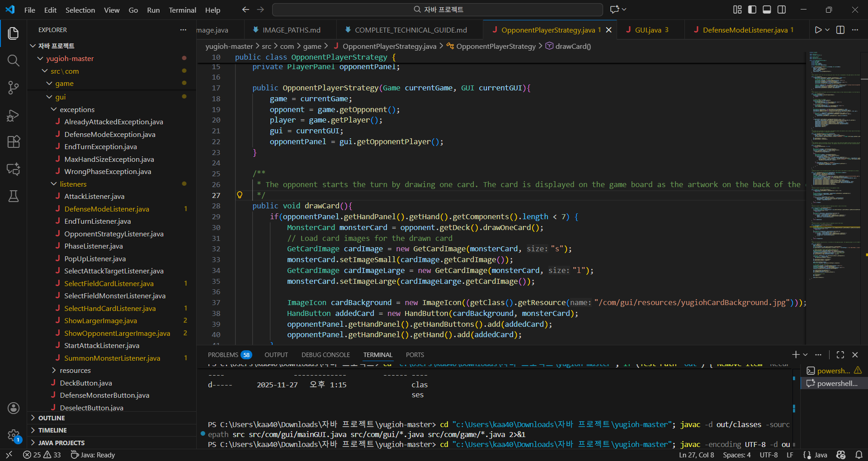Open the Extensions view

tap(13, 142)
